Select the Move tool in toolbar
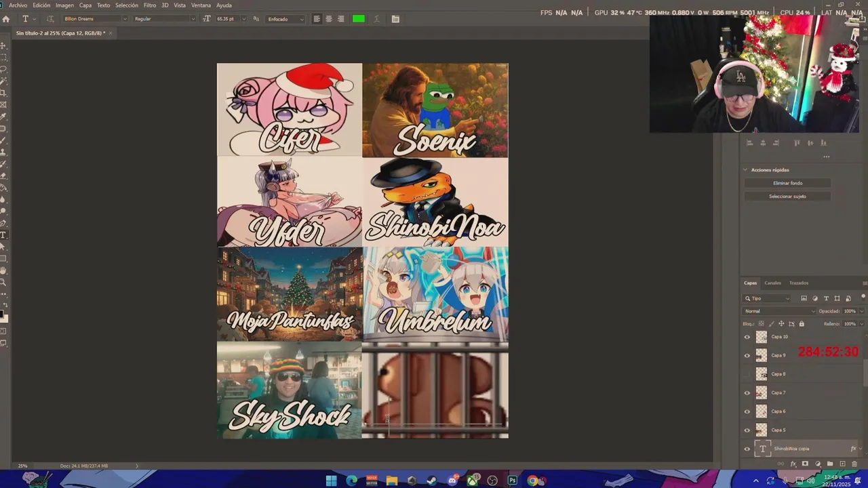868x488 pixels. pyautogui.click(x=3, y=45)
